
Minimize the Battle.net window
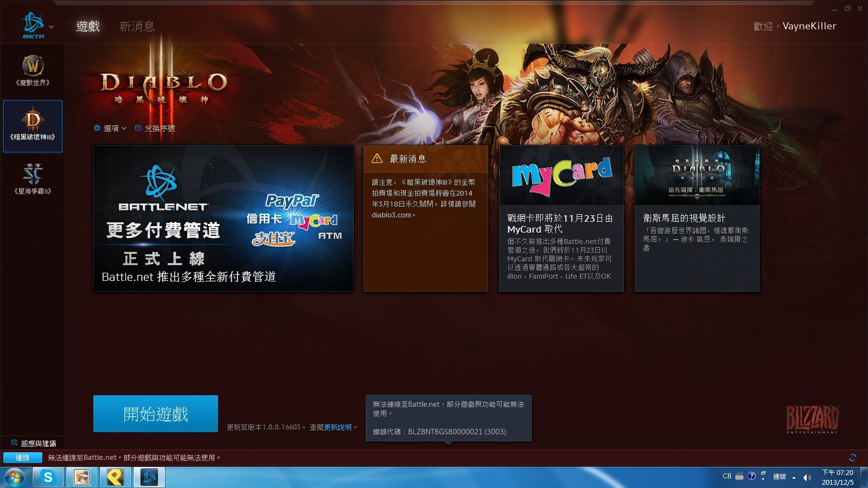click(x=834, y=9)
